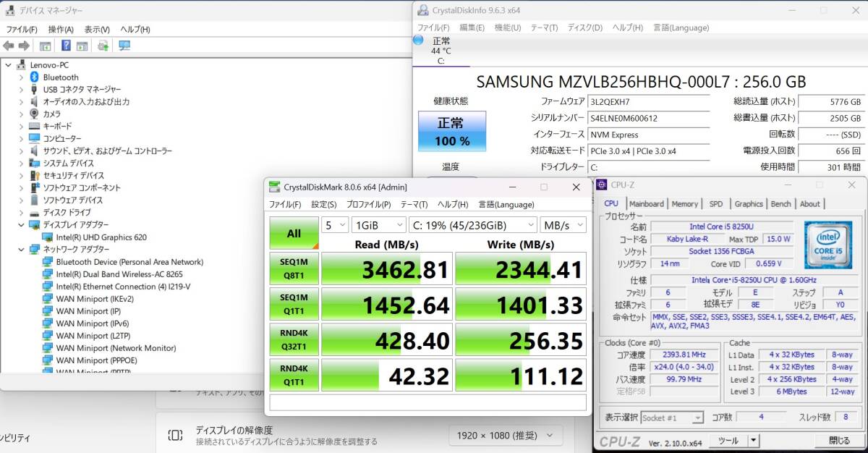Viewport: 868px width, 453px height.
Task: Click the blue question-mark help icon in Device Manager
Action: point(66,46)
